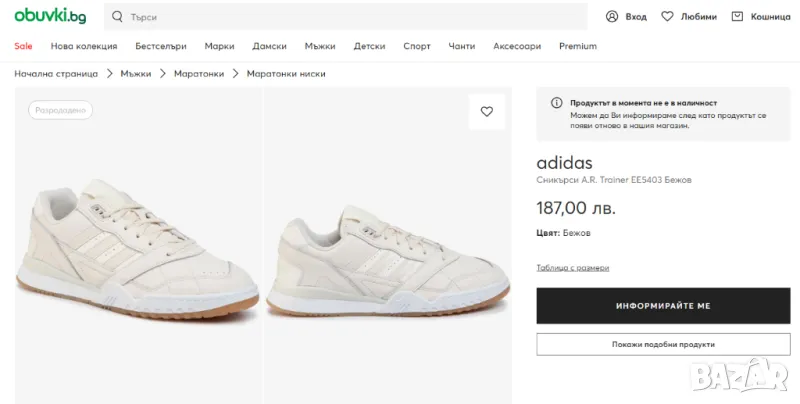The width and height of the screenshot is (800, 404).
Task: Type in the Търси search field
Action: (350, 17)
